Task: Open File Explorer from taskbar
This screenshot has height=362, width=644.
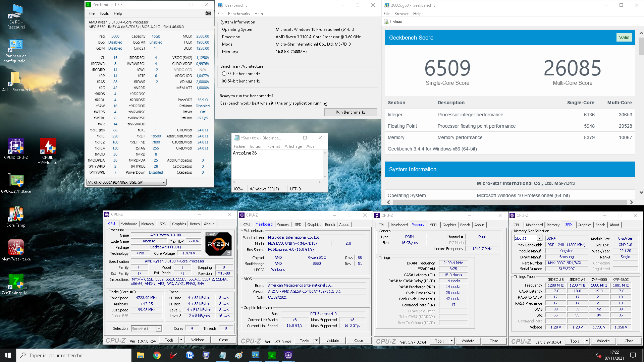Action: [140, 355]
